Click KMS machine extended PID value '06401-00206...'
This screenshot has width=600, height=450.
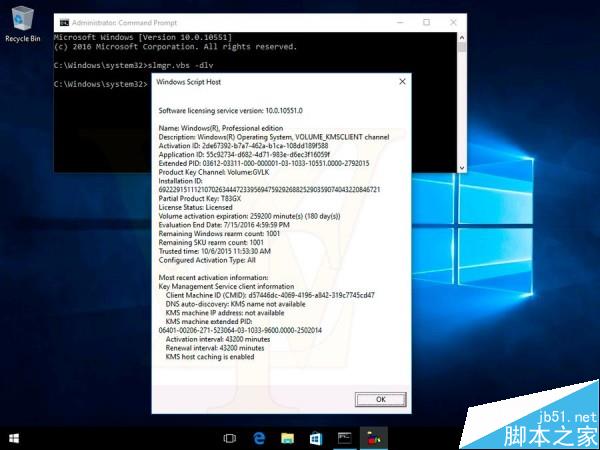pyautogui.click(x=240, y=331)
